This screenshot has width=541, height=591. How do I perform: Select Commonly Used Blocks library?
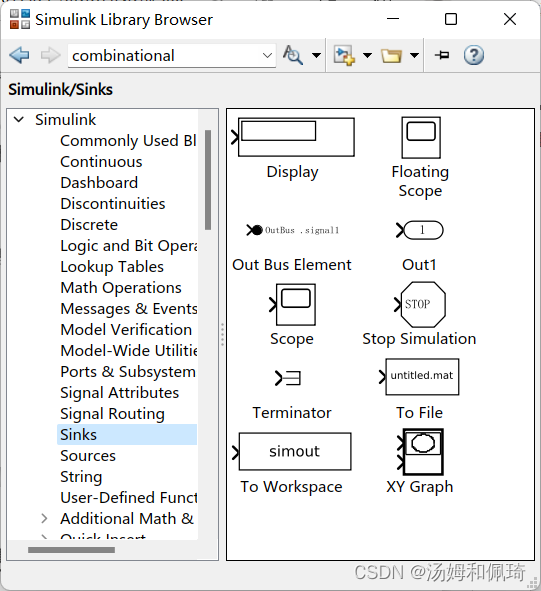(128, 141)
